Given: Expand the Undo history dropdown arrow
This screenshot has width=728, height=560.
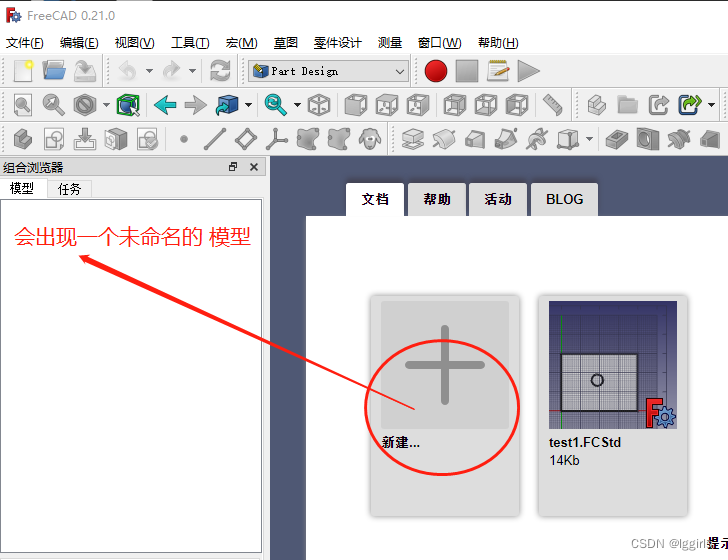Looking at the screenshot, I should [149, 71].
